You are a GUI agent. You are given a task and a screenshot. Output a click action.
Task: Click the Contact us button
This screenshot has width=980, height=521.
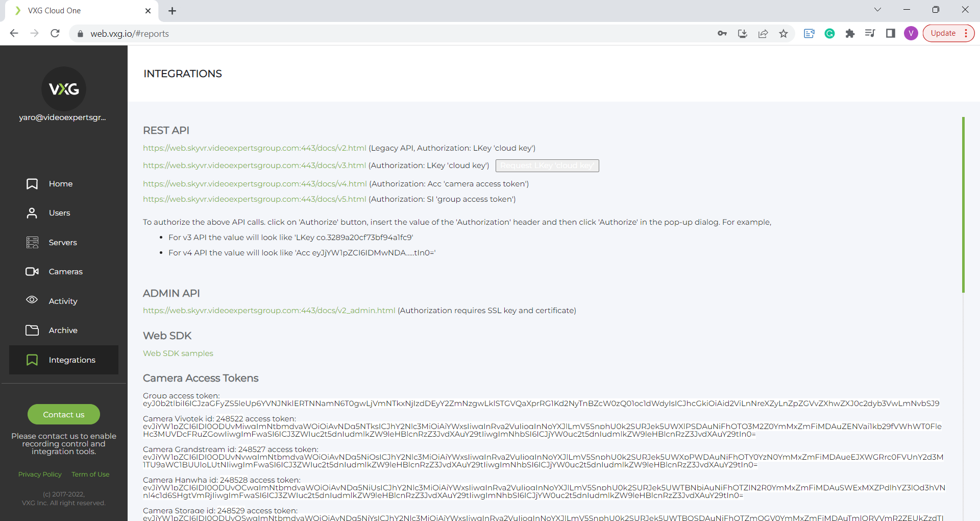coord(64,414)
